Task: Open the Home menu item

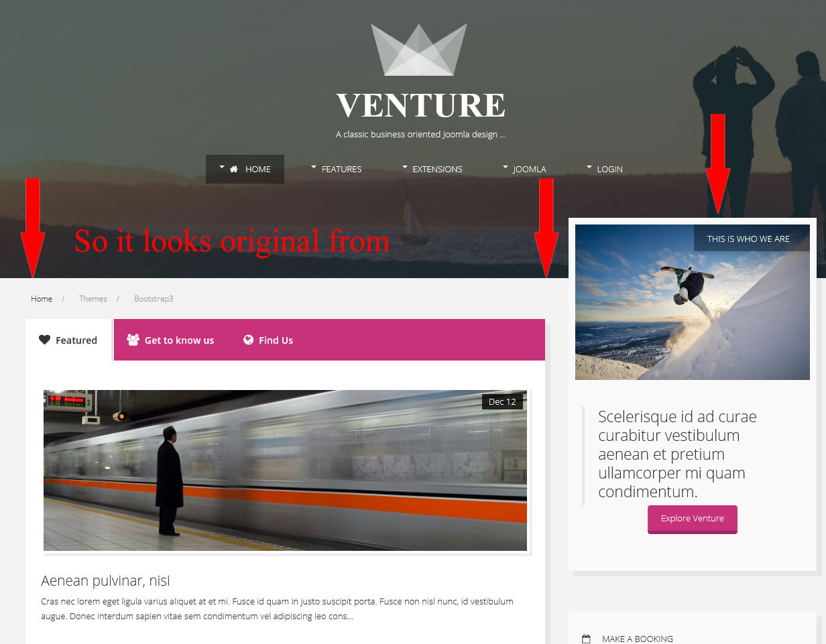Action: (245, 169)
